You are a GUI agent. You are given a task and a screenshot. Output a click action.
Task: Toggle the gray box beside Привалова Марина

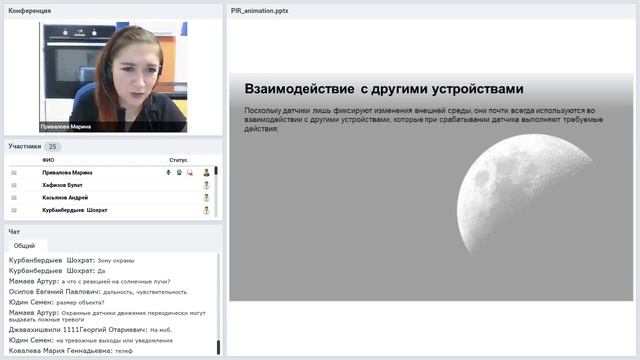pyautogui.click(x=14, y=173)
